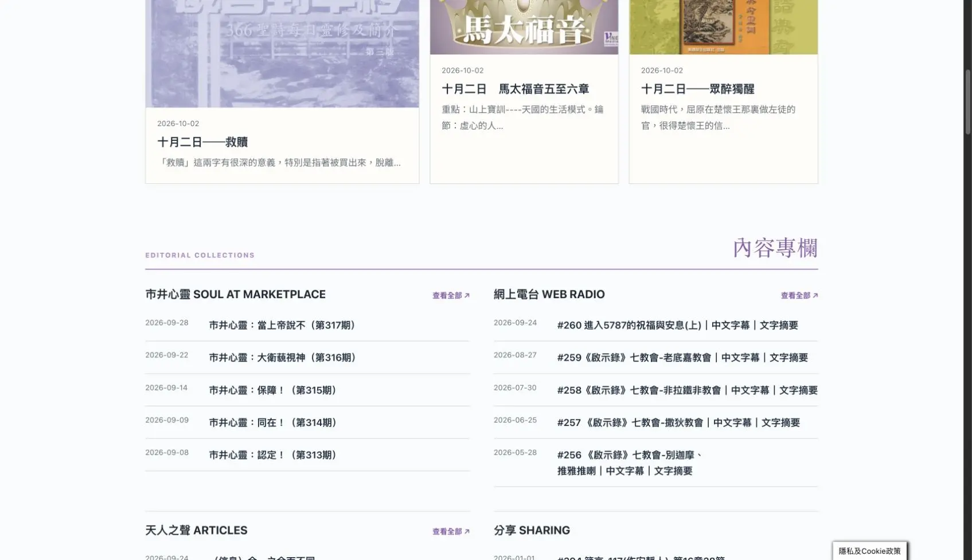Viewport: 972px width, 560px height.
Task: Open 市井心靈:當上帝說不(第317期)
Action: coord(284,326)
